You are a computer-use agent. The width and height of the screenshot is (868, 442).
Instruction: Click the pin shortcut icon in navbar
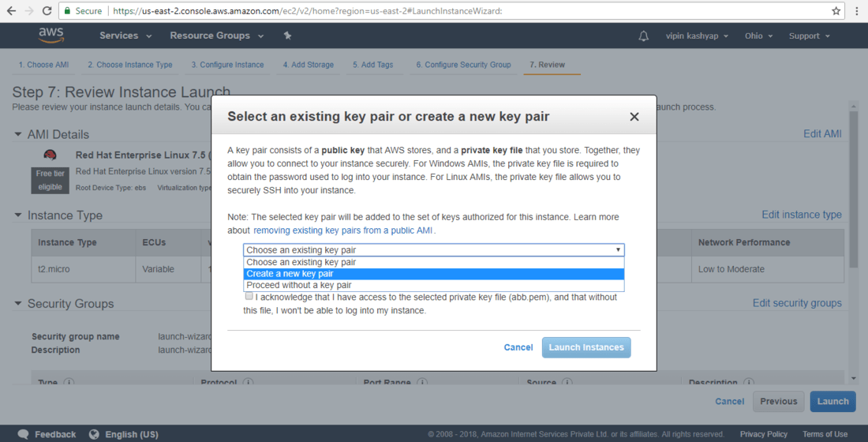click(x=287, y=36)
